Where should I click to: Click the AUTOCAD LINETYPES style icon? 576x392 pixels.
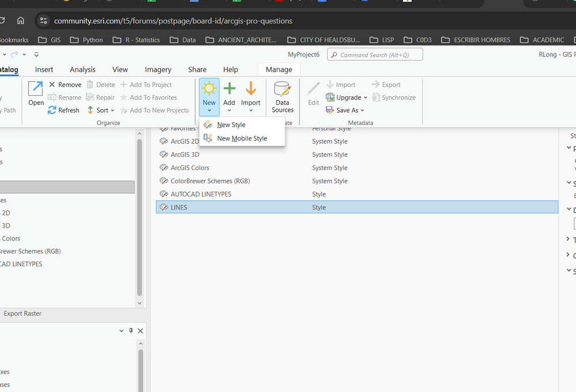(164, 194)
